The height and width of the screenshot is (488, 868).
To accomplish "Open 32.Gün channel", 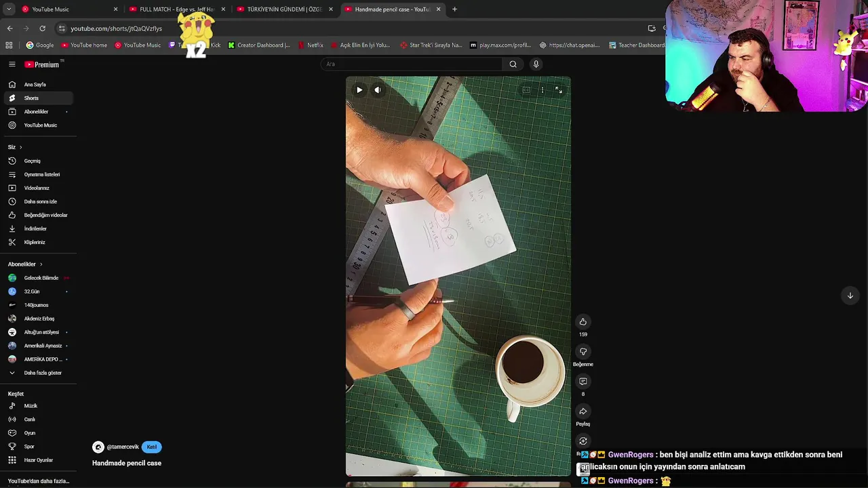I will click(x=38, y=291).
